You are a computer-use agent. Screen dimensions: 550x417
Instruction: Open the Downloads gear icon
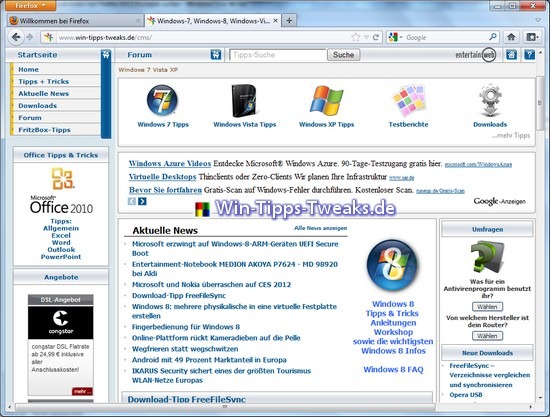click(490, 101)
